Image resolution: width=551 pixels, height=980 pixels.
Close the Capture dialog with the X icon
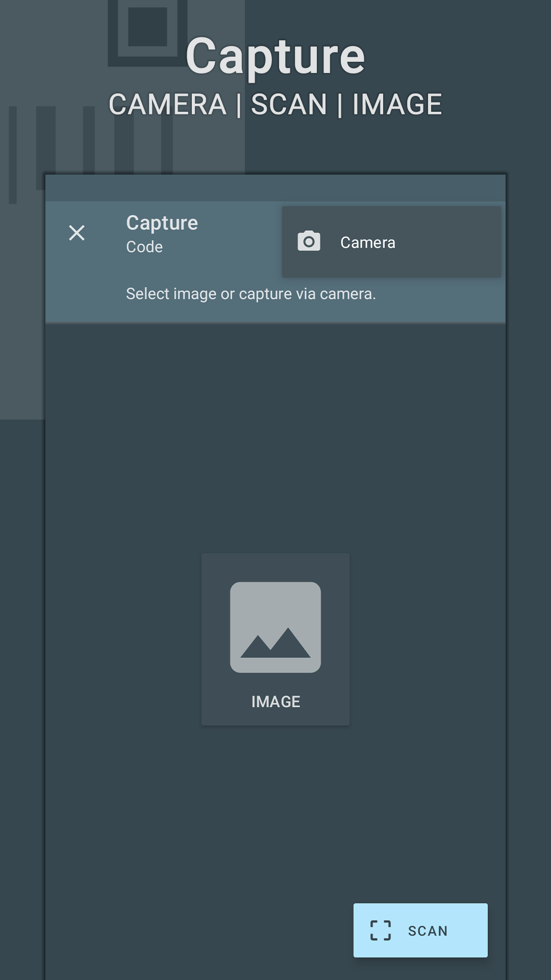click(x=77, y=233)
